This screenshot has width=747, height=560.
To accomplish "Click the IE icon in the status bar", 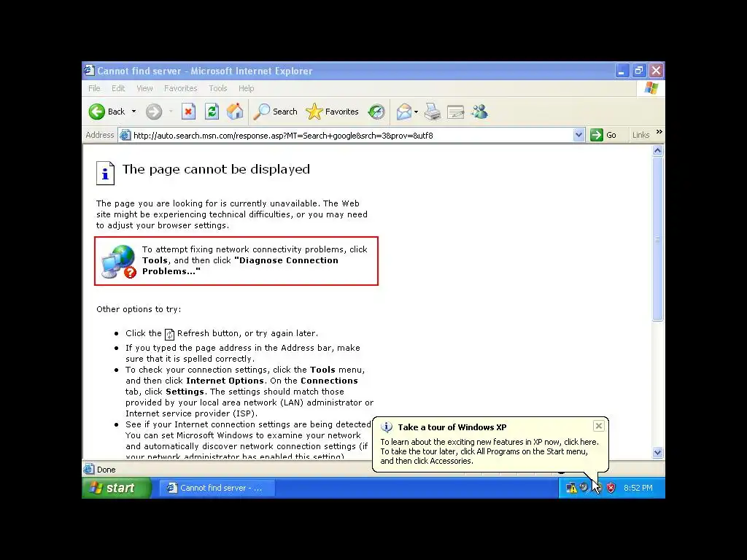I will click(x=89, y=469).
